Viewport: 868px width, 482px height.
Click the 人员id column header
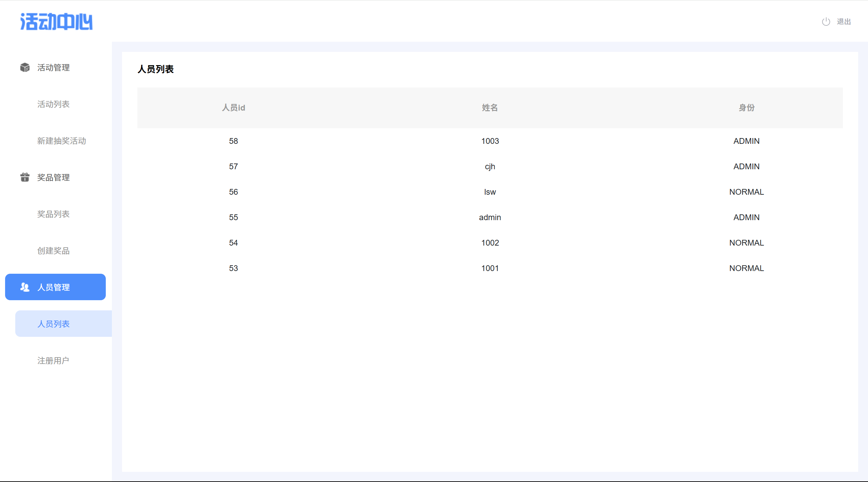[x=233, y=108]
